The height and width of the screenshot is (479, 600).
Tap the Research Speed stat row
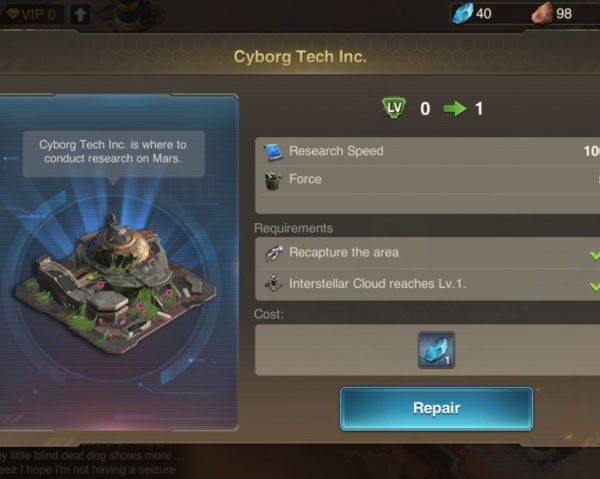427,152
